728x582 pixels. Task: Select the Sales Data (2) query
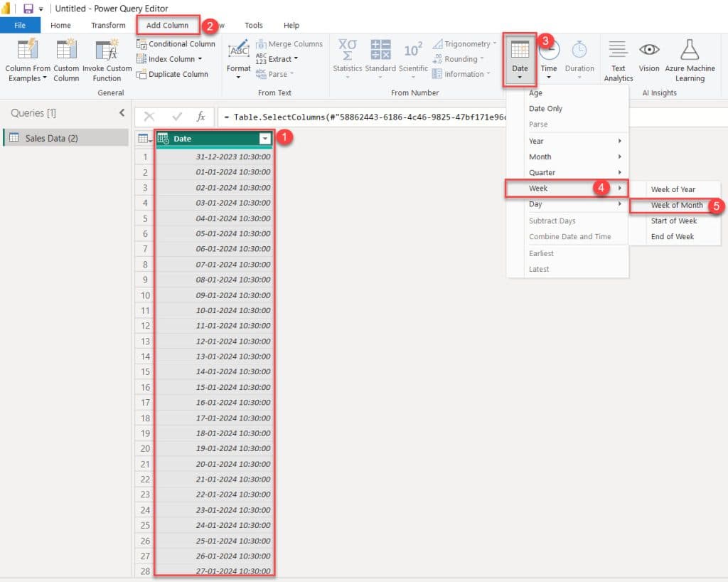[66, 138]
